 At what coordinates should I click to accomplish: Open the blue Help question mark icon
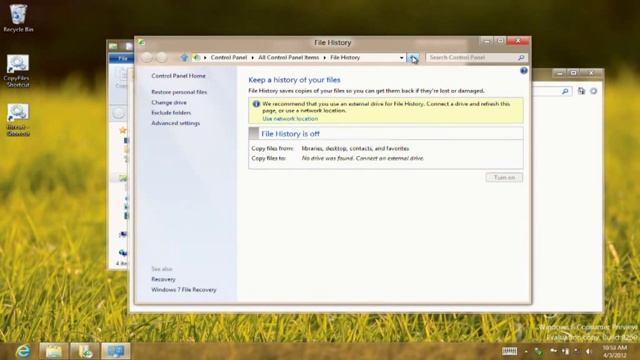pos(524,71)
